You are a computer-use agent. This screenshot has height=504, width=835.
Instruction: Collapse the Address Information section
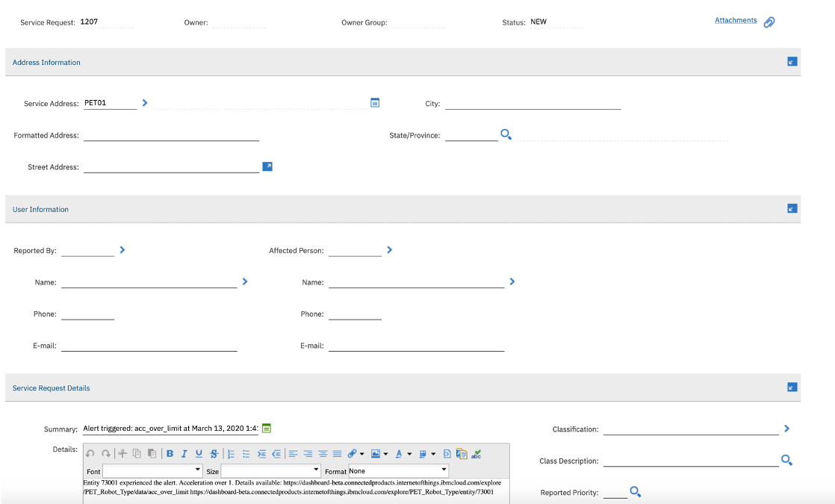pyautogui.click(x=792, y=62)
